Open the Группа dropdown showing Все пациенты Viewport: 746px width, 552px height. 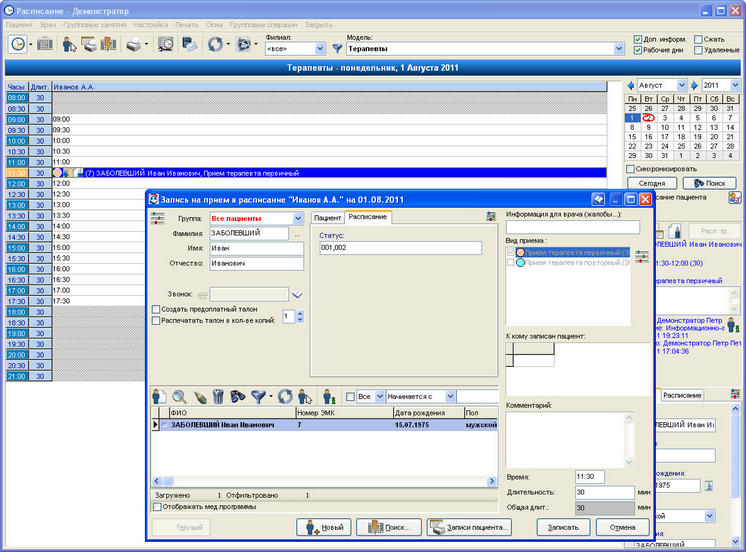point(298,218)
